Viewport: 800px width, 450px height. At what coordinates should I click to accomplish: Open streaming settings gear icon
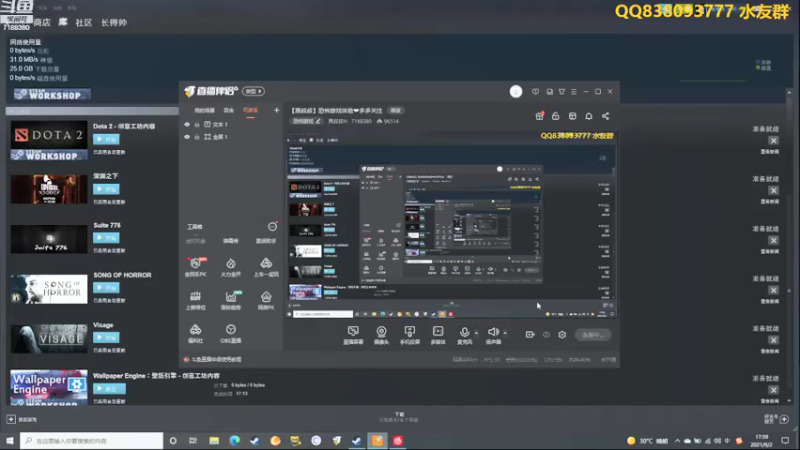pyautogui.click(x=562, y=335)
